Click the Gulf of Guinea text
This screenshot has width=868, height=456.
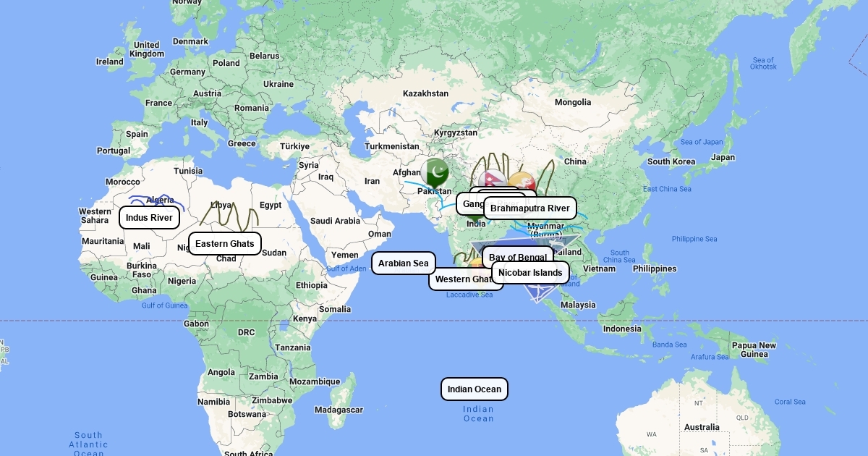click(x=164, y=305)
